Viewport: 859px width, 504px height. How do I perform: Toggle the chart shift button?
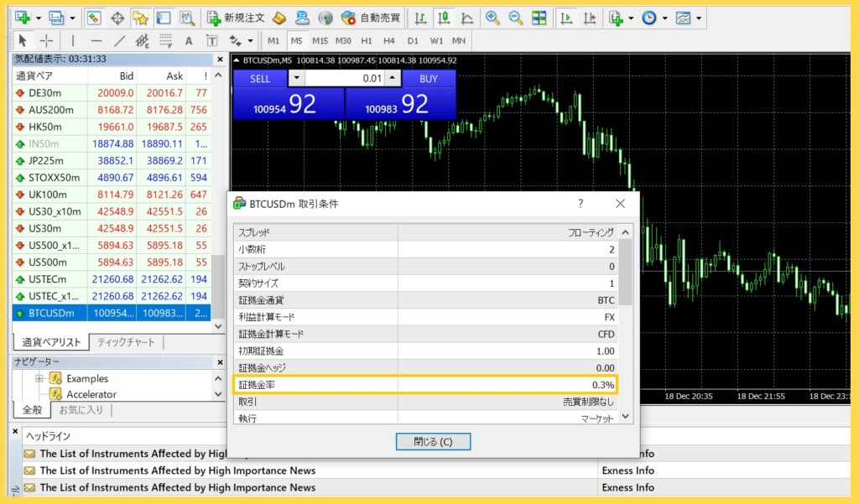click(591, 18)
